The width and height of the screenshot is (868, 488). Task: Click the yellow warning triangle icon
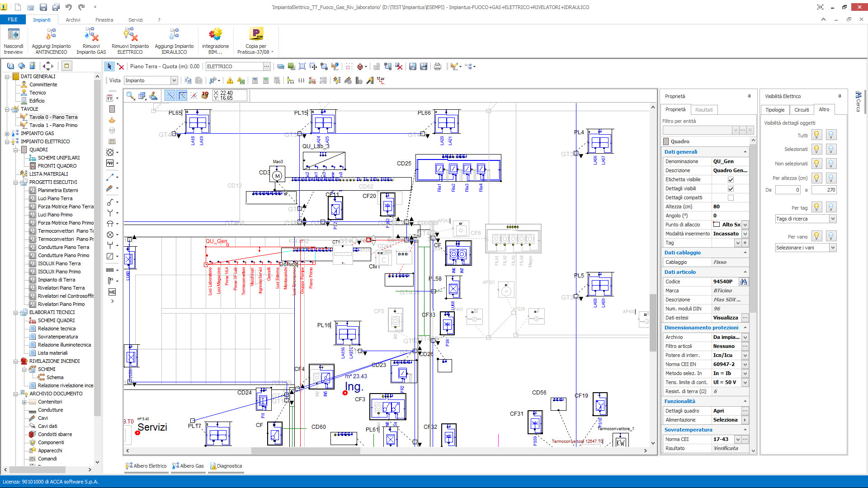(x=230, y=80)
